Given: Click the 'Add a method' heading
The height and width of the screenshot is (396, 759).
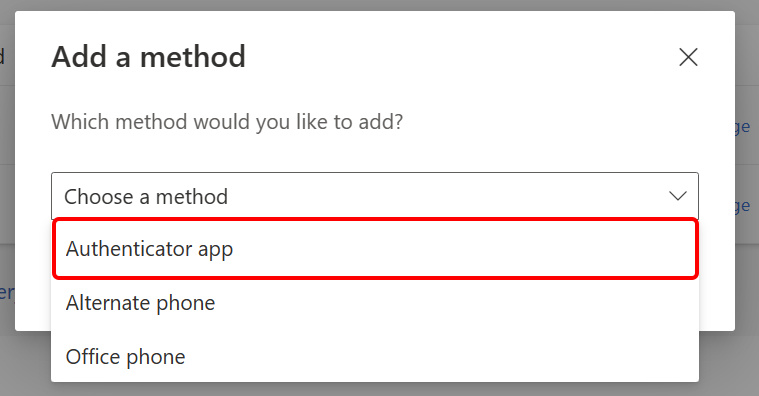Looking at the screenshot, I should click(x=149, y=57).
